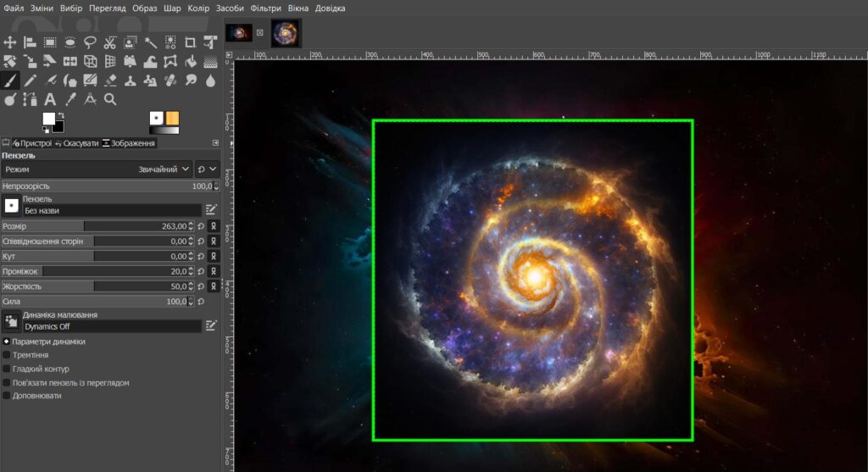Select the Paths tool

pyautogui.click(x=30, y=100)
